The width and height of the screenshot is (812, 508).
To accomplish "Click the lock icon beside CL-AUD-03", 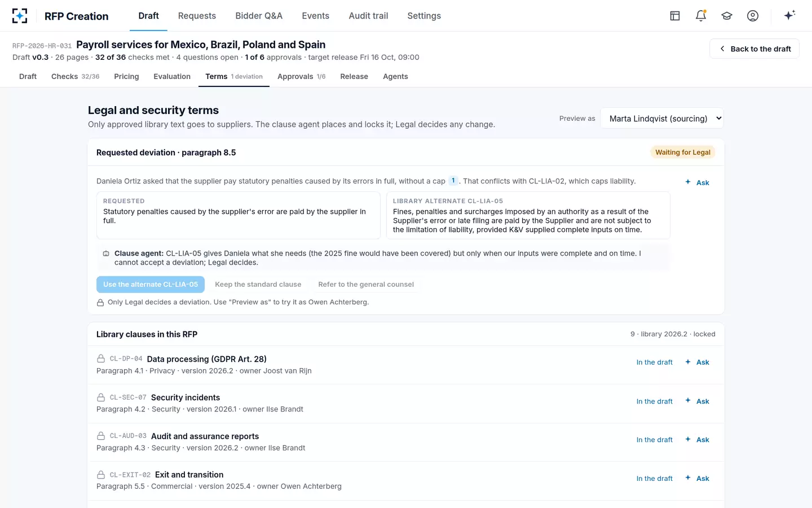I will pyautogui.click(x=101, y=436).
